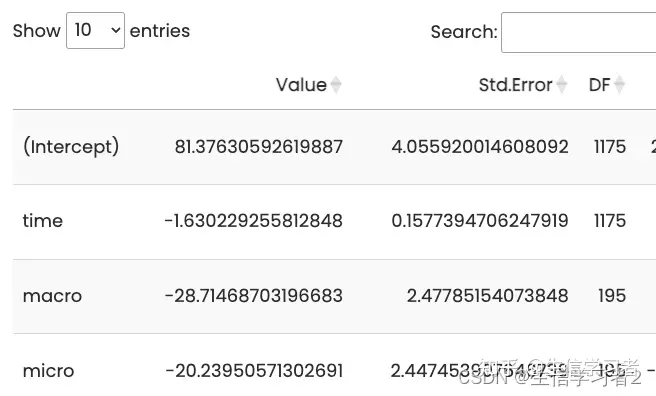Sort by DF column sort icon
The width and height of the screenshot is (656, 396).
[619, 85]
